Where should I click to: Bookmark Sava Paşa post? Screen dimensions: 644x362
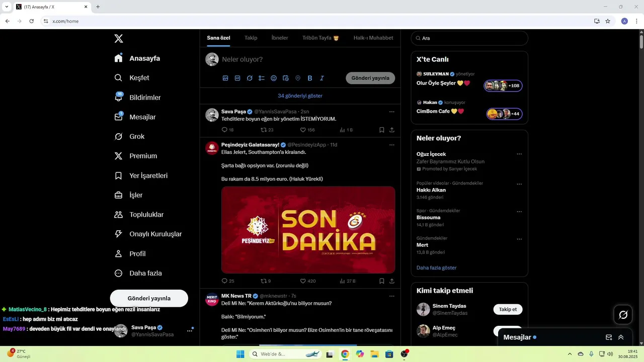[382, 130]
